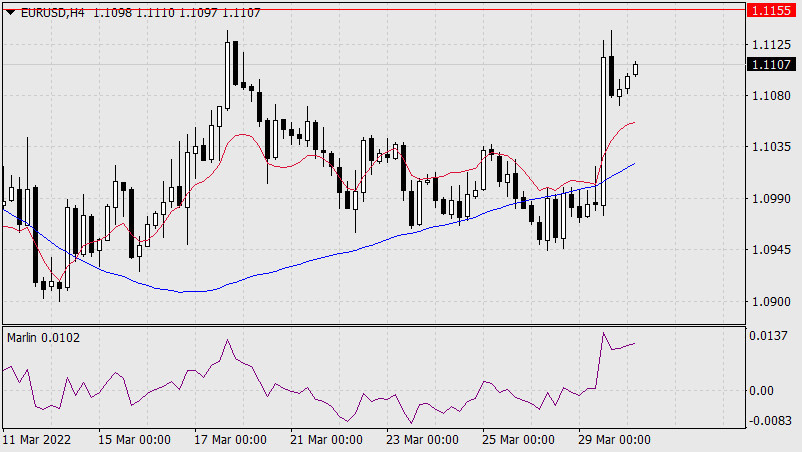802x452 pixels.
Task: Click the red 1.1155 price level label
Action: click(x=771, y=10)
